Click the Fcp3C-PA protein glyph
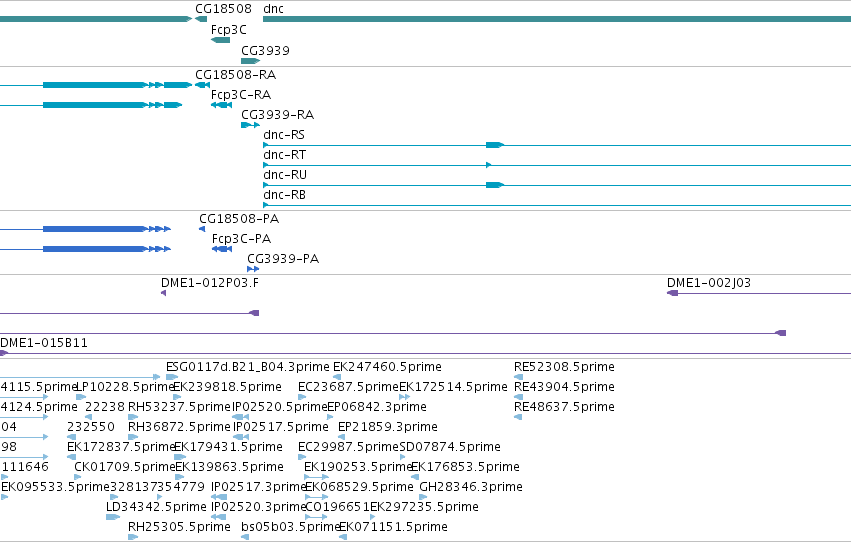851x542 pixels. click(222, 248)
